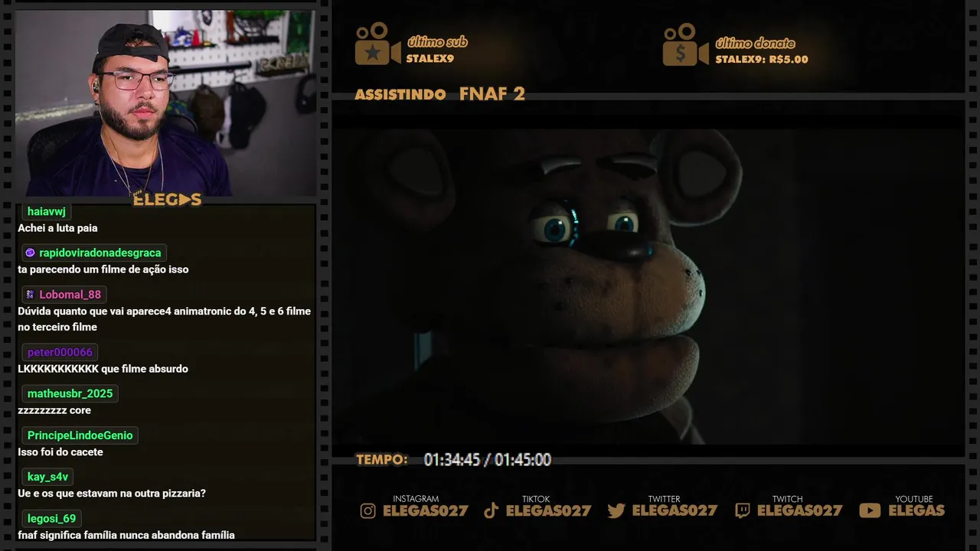Select chat username legosi_69
This screenshot has width=980, height=551.
[51, 519]
